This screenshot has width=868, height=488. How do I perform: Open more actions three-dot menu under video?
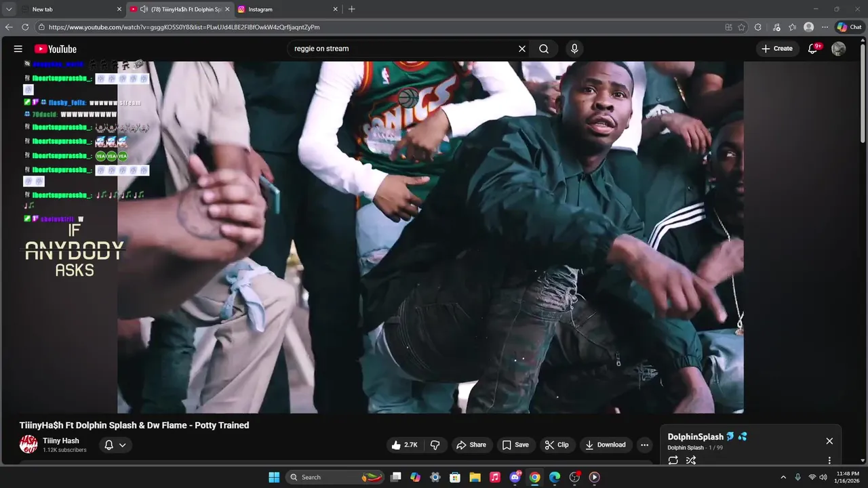[644, 445]
